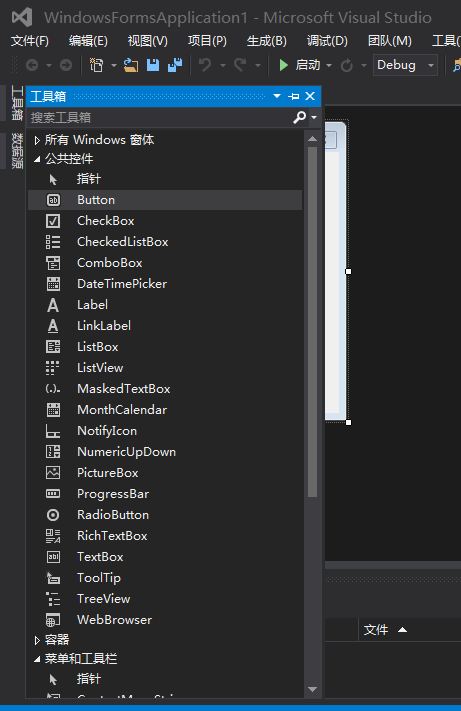461x711 pixels.
Task: Select the DateTimePicker control icon
Action: pos(53,284)
